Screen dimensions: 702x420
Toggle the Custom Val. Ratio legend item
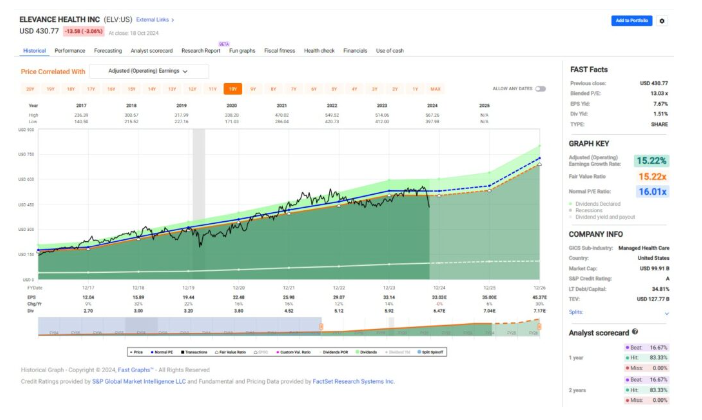[x=294, y=352]
